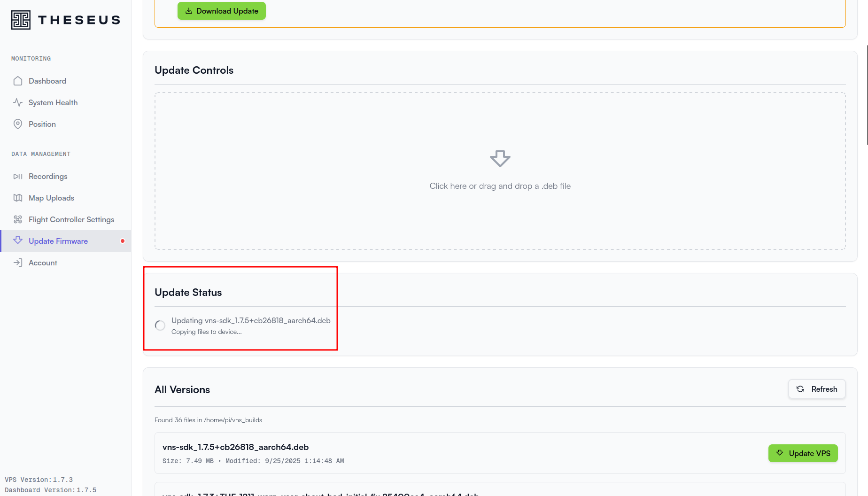
Task: Click the Dashboard home icon
Action: pyautogui.click(x=18, y=81)
